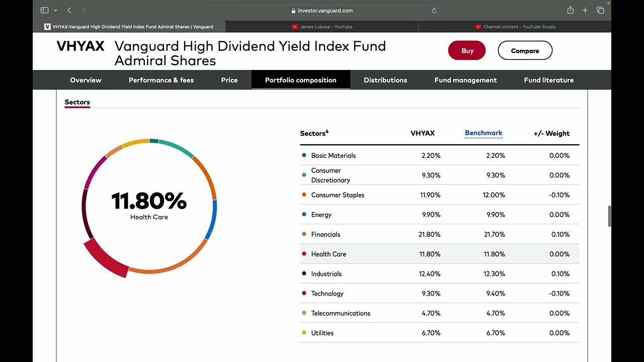Open a new tab with the plus icon
This screenshot has width=644, height=362.
coord(585,10)
